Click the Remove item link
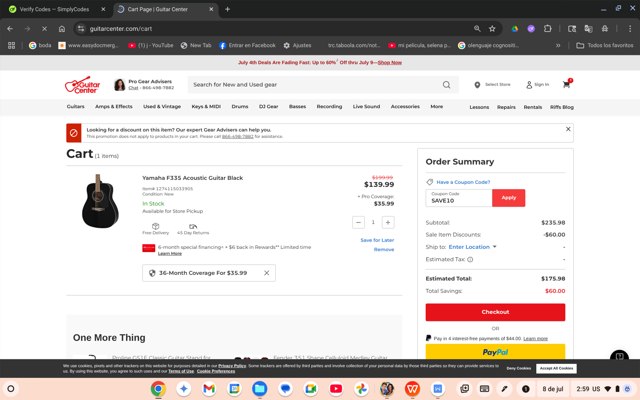 click(x=384, y=249)
